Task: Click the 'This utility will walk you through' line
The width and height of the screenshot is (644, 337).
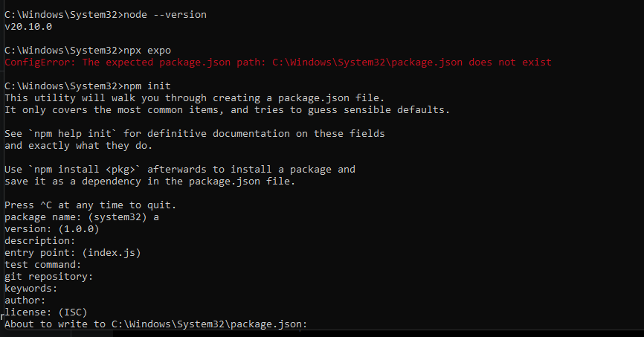Action: click(x=195, y=98)
